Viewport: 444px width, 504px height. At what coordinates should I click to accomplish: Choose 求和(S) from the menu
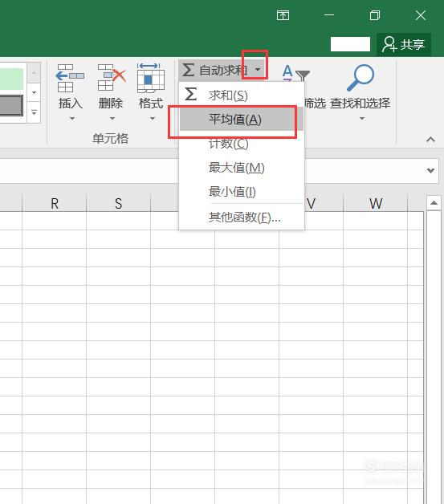tap(242, 96)
